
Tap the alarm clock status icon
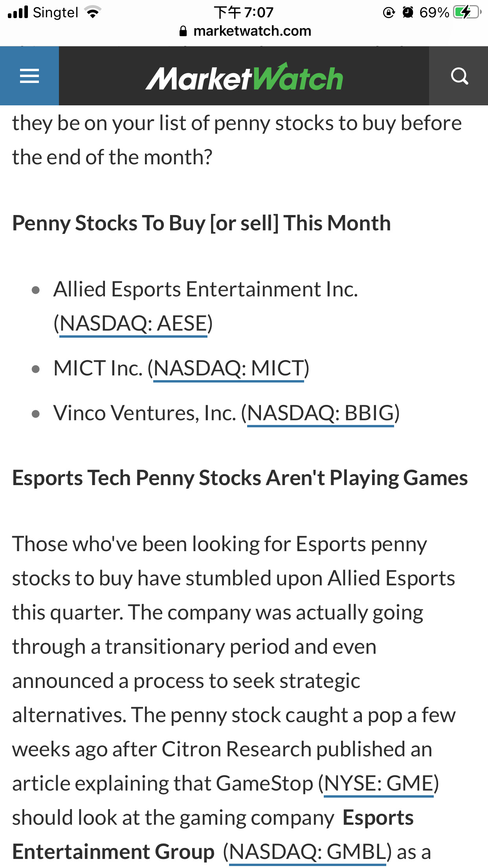tap(408, 13)
